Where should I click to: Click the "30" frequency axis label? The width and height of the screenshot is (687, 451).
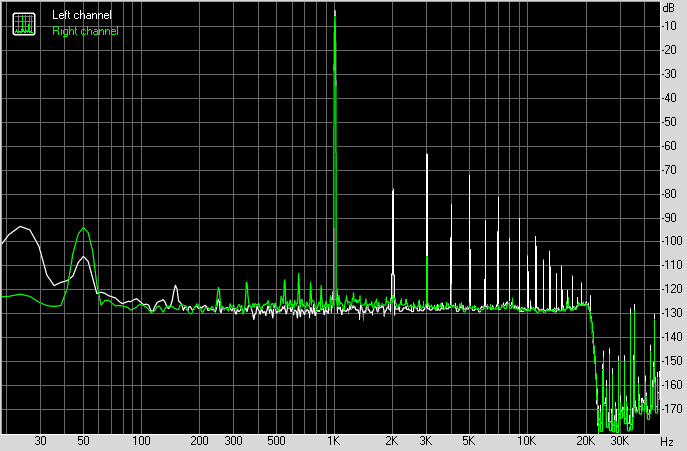pyautogui.click(x=40, y=440)
